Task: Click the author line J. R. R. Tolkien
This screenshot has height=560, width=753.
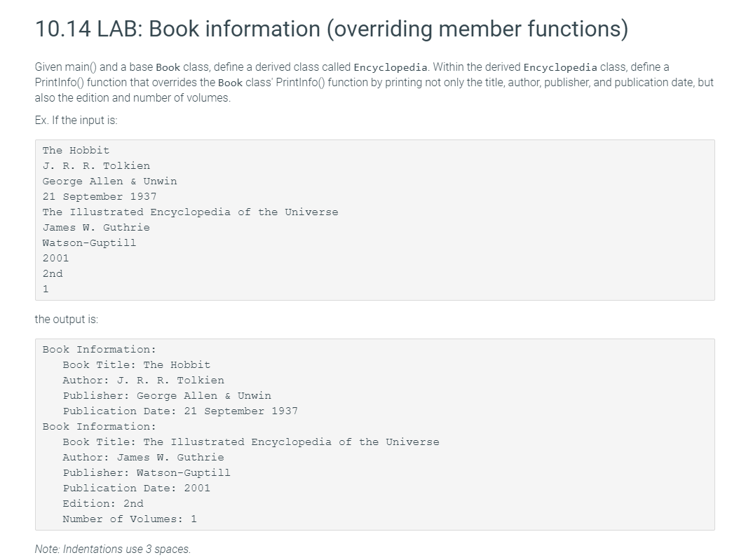Action: [96, 165]
